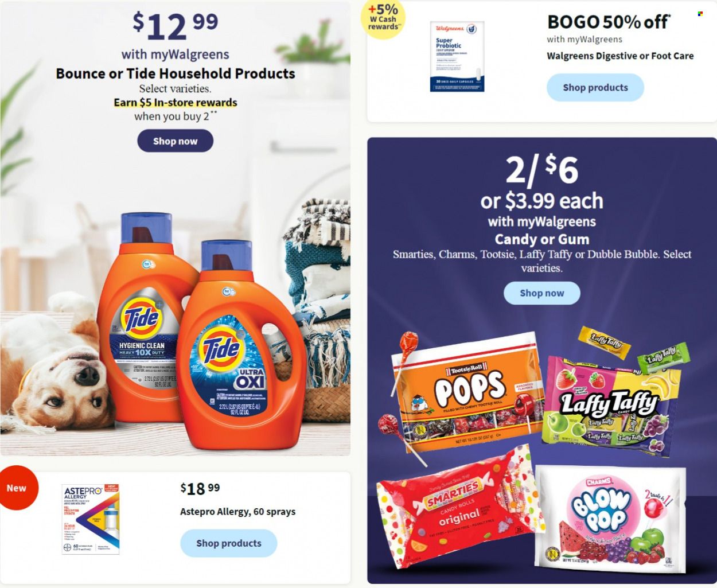Open Walgreens Digestive or Foot Care title
The image size is (717, 588).
click(x=620, y=56)
